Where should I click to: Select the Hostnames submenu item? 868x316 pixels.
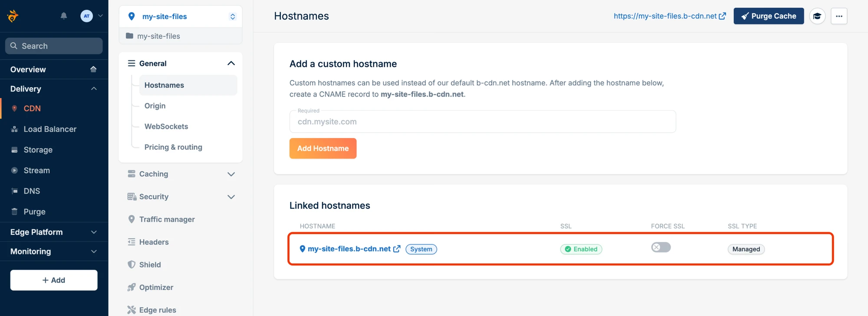click(188, 85)
